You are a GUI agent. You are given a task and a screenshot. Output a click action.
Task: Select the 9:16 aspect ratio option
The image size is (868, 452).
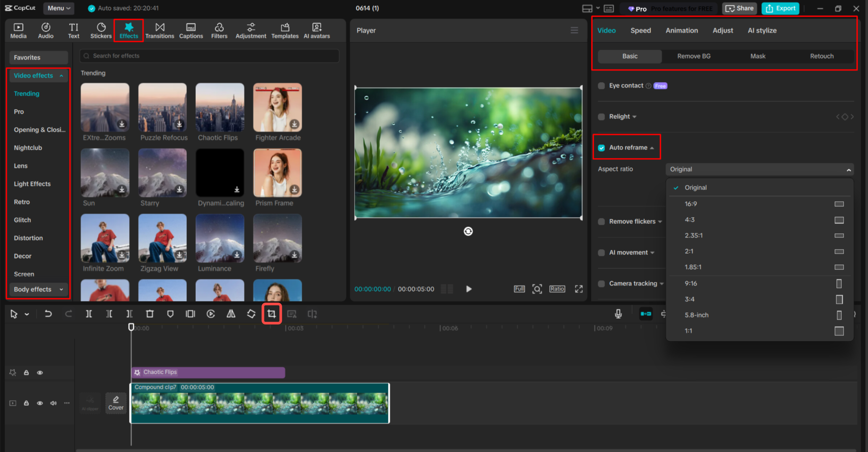[691, 283]
